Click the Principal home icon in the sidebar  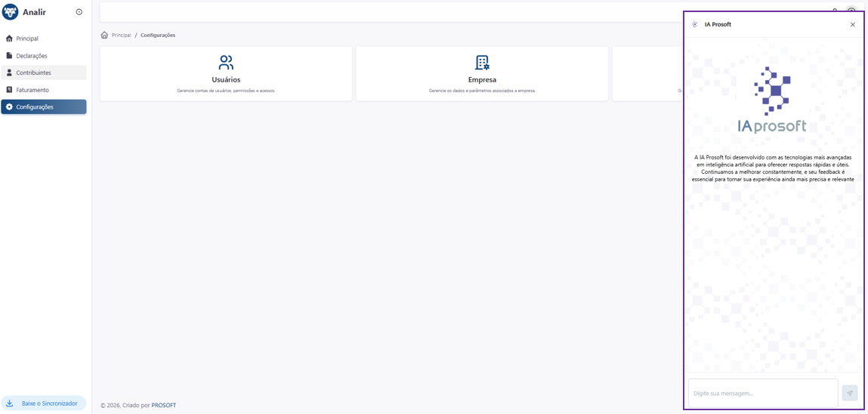(x=9, y=39)
